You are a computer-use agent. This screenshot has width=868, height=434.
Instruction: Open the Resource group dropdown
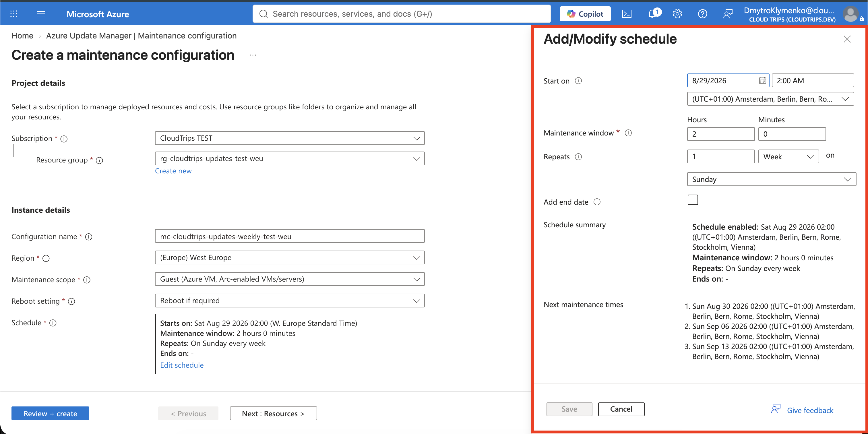click(289, 158)
